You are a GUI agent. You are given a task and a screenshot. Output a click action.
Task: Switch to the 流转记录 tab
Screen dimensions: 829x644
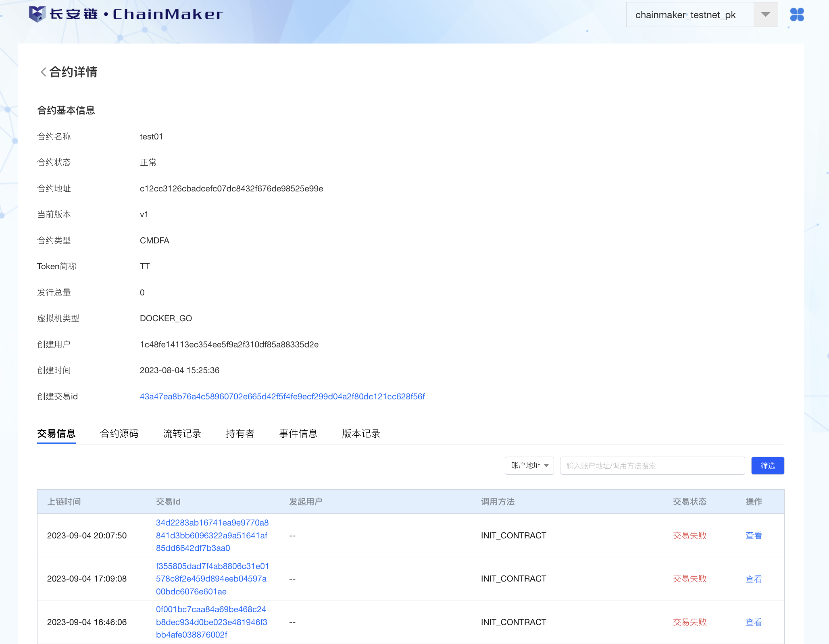point(182,434)
